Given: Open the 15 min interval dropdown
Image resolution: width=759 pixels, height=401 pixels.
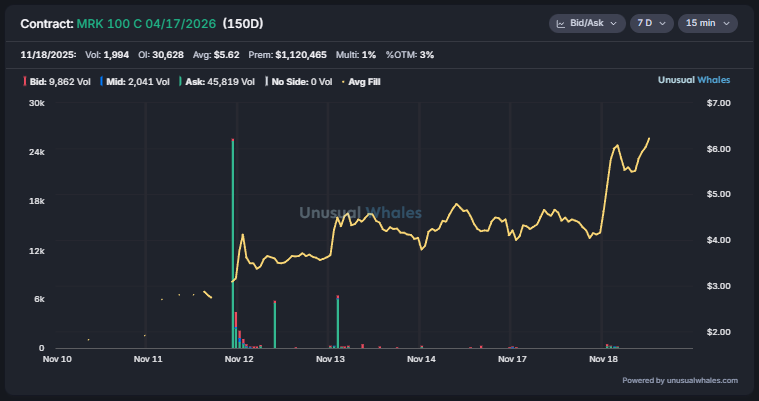Looking at the screenshot, I should pyautogui.click(x=706, y=23).
